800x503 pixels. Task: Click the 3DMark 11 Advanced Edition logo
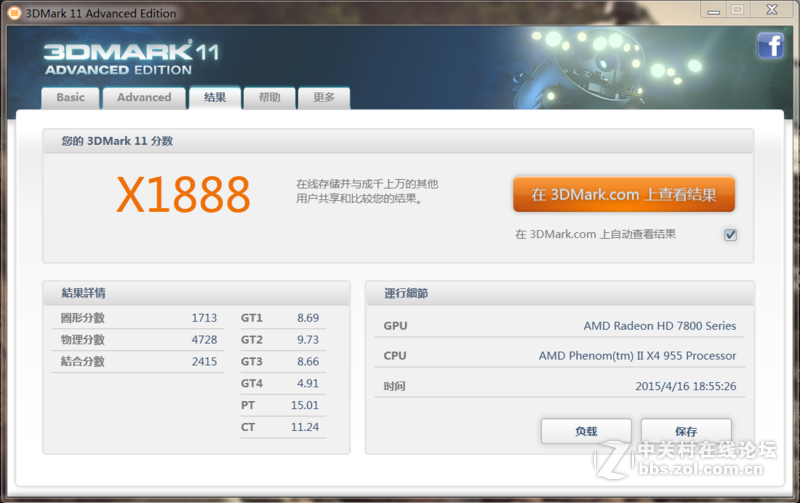(x=132, y=59)
